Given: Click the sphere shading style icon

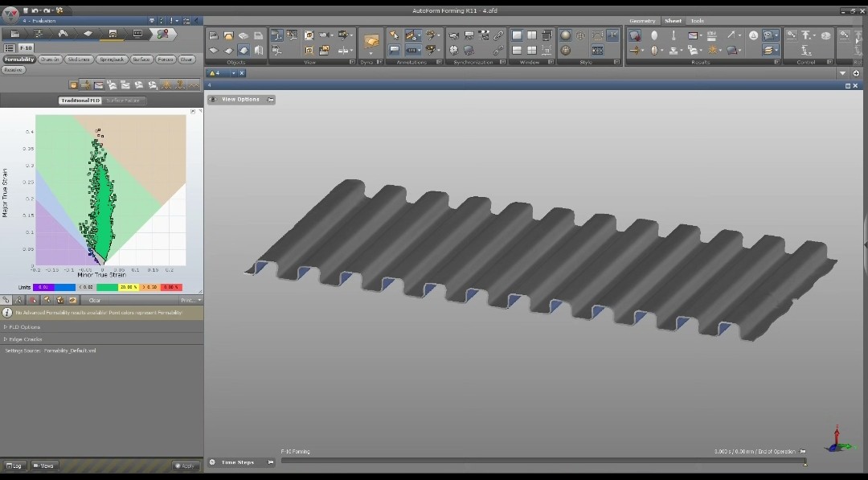Looking at the screenshot, I should [565, 35].
